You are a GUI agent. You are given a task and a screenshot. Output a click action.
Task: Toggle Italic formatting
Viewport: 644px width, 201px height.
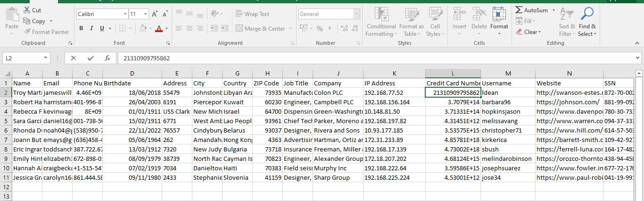point(91,28)
